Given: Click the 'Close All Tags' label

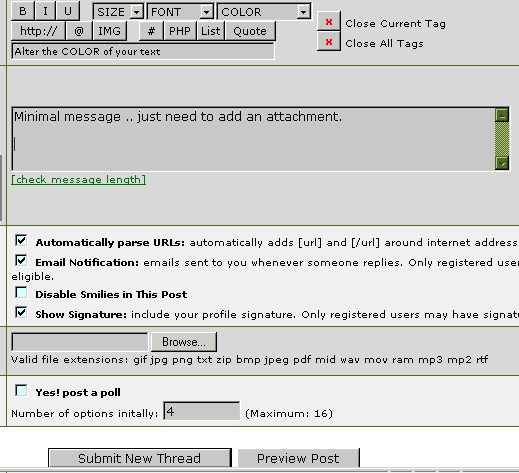Looking at the screenshot, I should [x=384, y=44].
